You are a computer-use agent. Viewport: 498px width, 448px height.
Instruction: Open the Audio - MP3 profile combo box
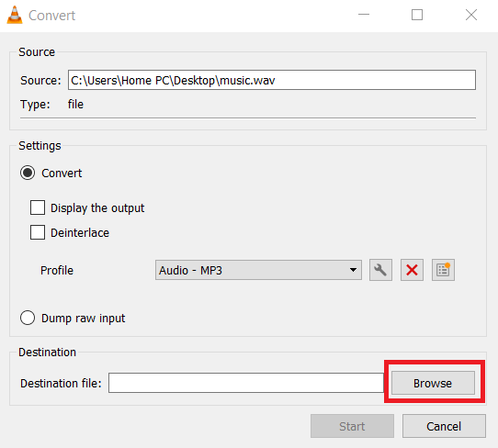[258, 270]
